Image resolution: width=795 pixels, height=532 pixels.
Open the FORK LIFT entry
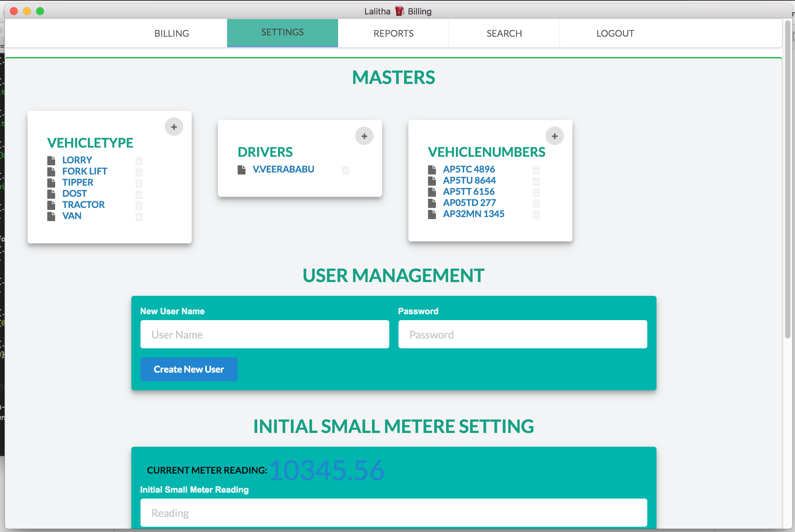[x=85, y=171]
